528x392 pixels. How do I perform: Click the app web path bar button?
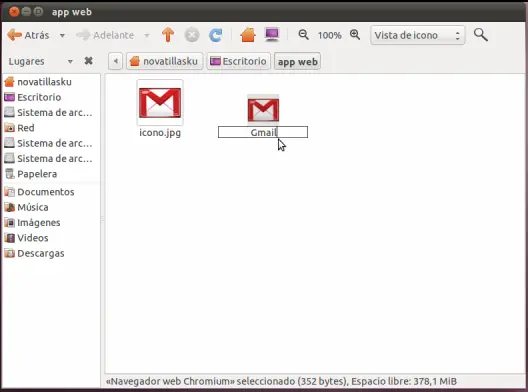tap(297, 62)
